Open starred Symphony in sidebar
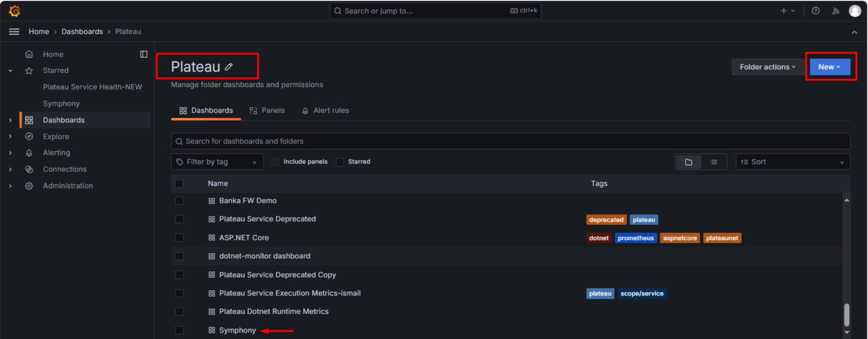The width and height of the screenshot is (868, 339). tap(61, 104)
